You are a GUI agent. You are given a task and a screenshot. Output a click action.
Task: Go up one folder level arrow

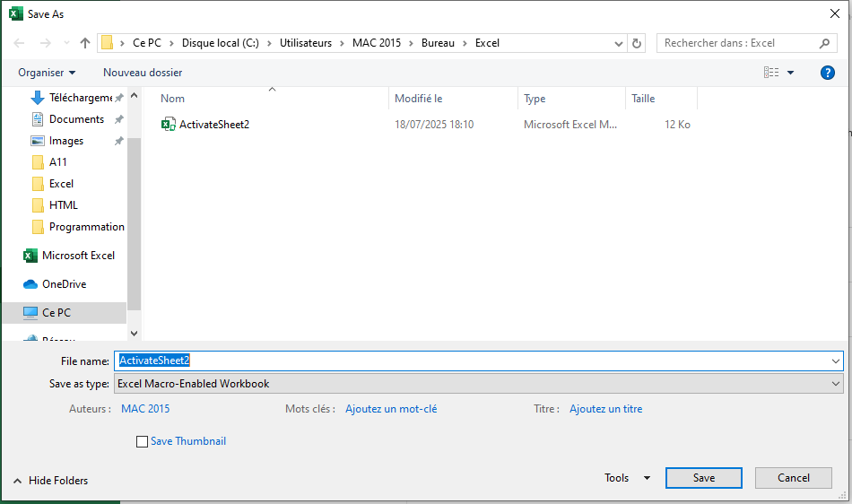[85, 43]
